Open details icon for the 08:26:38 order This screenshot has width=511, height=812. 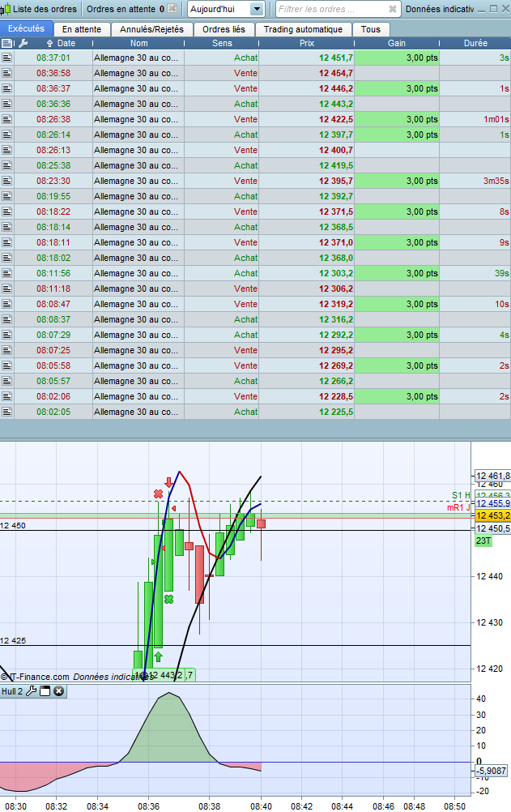pyautogui.click(x=6, y=119)
